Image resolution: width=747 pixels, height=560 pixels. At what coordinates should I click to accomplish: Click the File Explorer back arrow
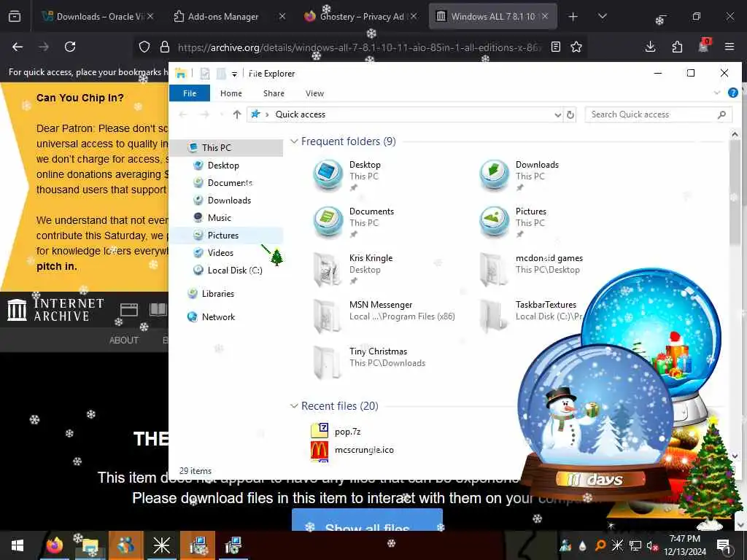183,114
